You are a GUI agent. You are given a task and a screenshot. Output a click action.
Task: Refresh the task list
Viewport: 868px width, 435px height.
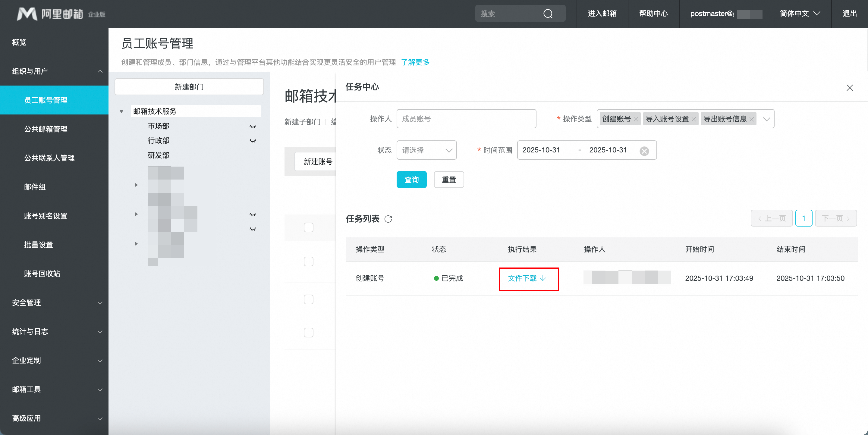coord(388,219)
